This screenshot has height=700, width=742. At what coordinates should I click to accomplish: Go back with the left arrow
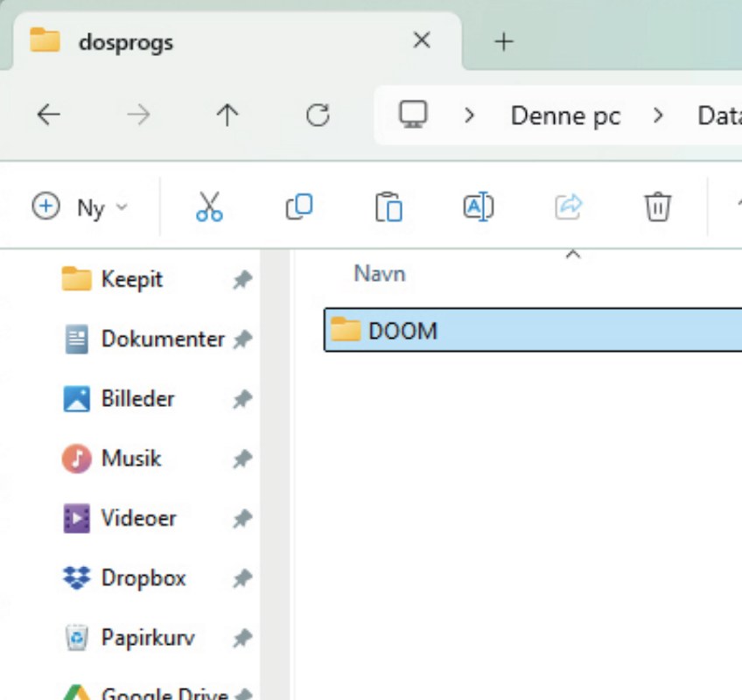[49, 115]
